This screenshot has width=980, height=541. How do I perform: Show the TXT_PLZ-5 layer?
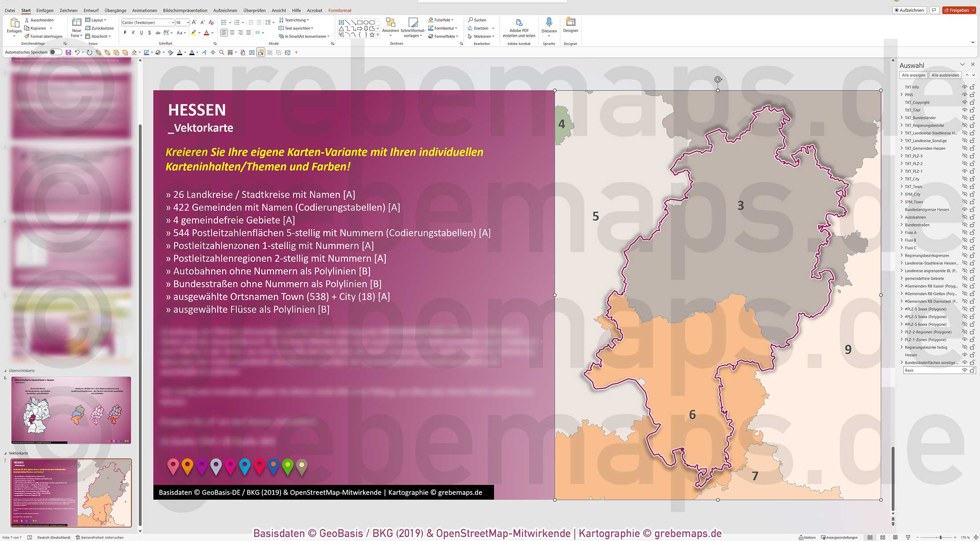coord(965,156)
